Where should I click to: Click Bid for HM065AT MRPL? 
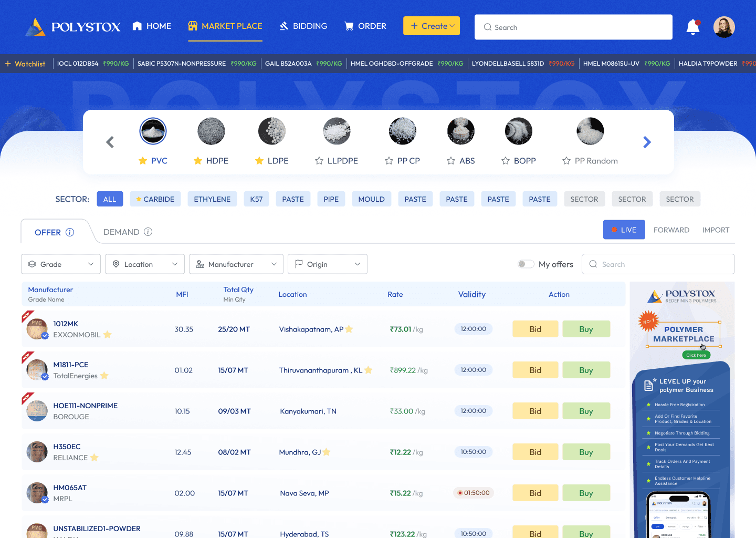click(535, 493)
